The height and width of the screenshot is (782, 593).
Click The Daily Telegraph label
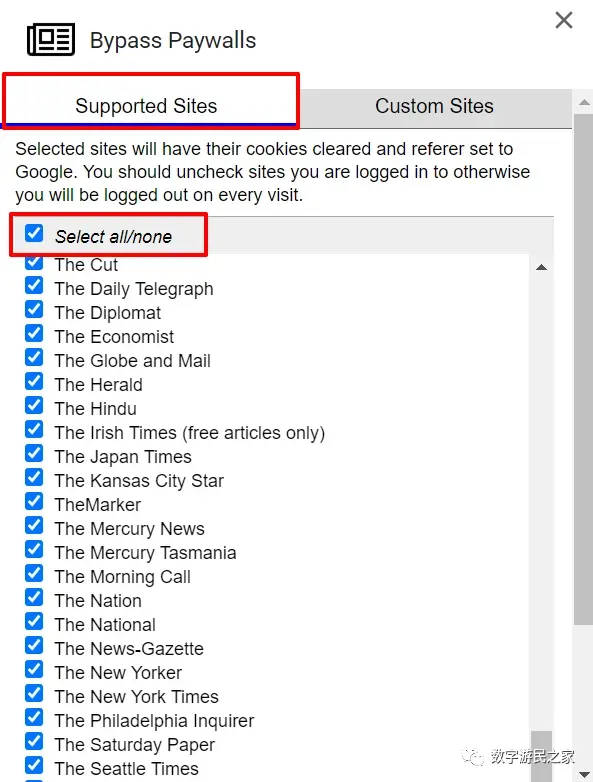coord(134,289)
